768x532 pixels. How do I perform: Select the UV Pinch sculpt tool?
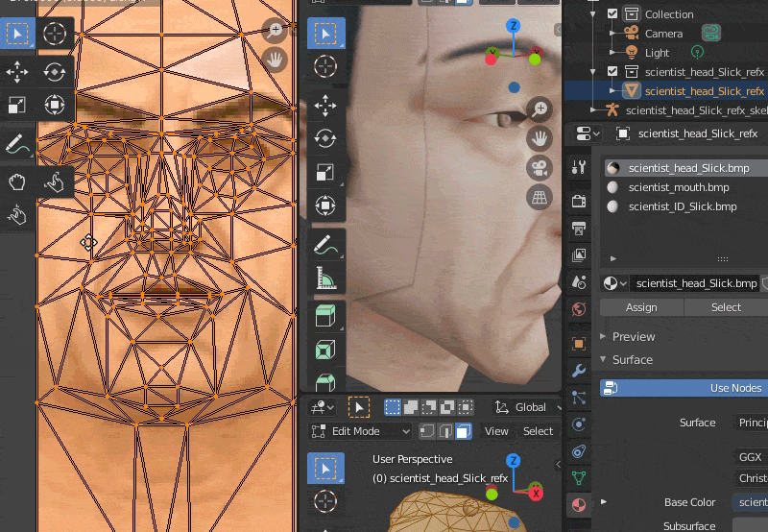click(17, 214)
